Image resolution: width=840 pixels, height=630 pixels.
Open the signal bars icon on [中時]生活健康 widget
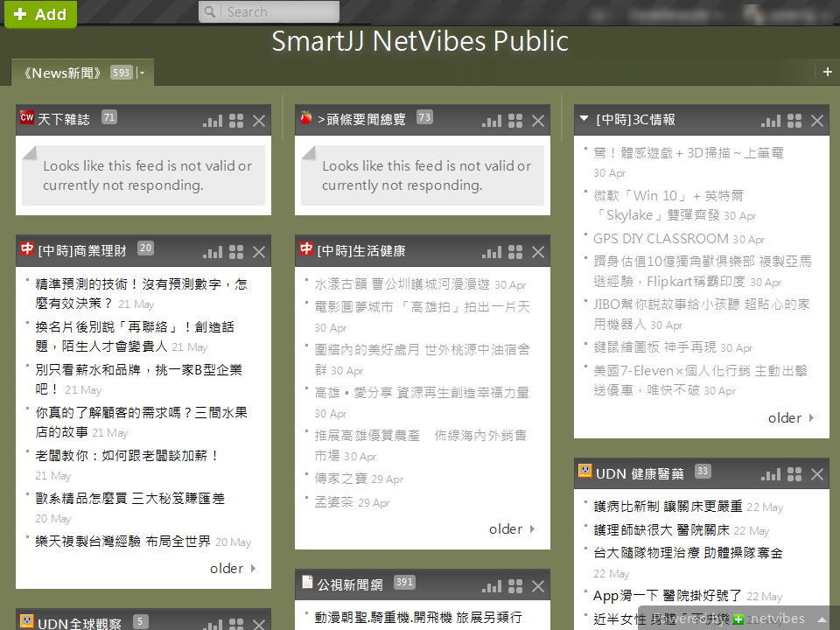[x=492, y=252]
